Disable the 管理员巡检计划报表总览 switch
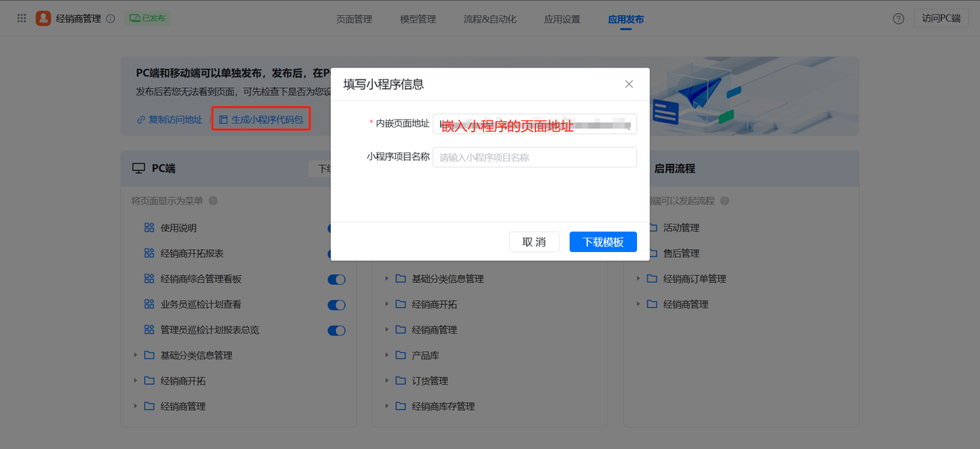The height and width of the screenshot is (449, 980). [x=336, y=330]
